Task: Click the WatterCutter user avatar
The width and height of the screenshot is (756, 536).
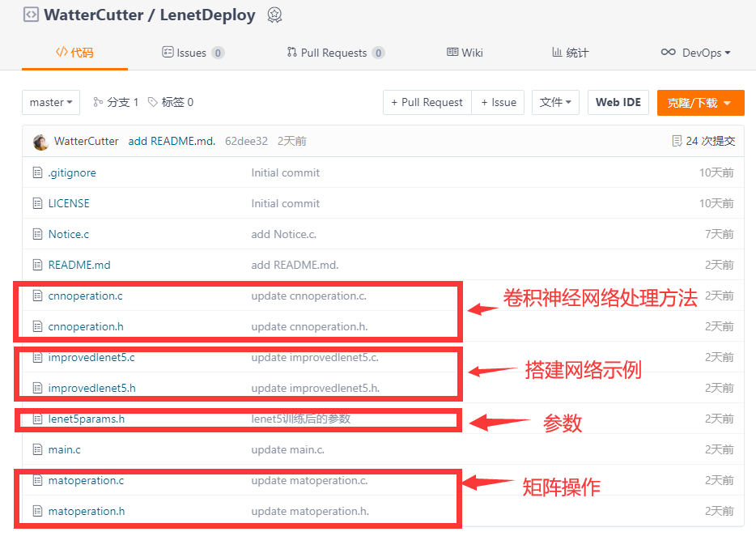Action: pyautogui.click(x=41, y=142)
